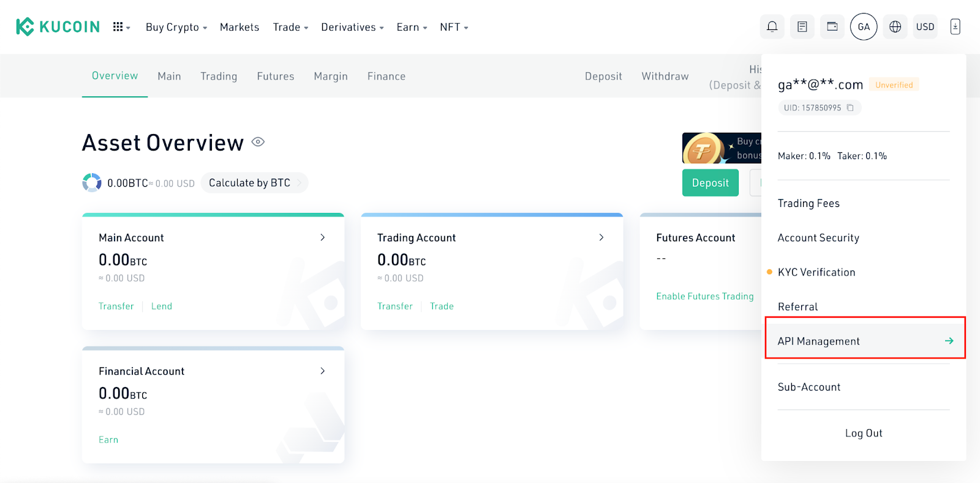Click the API Management arrow icon

pos(949,341)
